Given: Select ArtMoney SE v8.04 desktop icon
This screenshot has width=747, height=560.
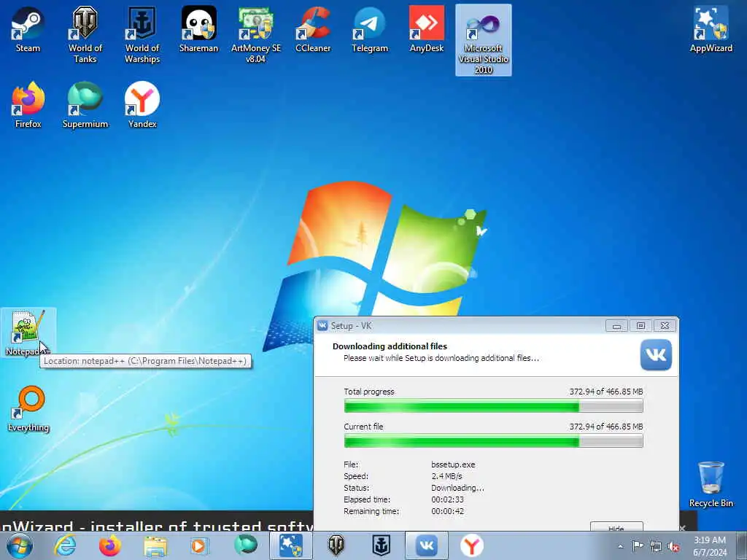Looking at the screenshot, I should pos(256,34).
